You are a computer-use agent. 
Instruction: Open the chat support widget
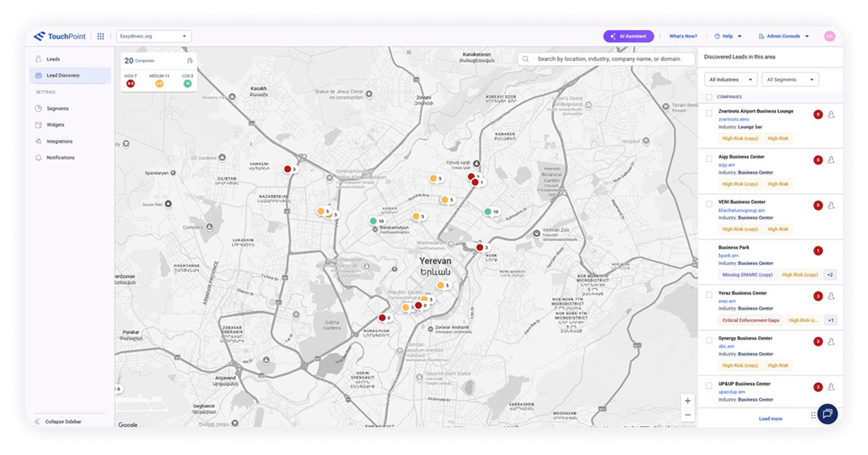coord(828,414)
